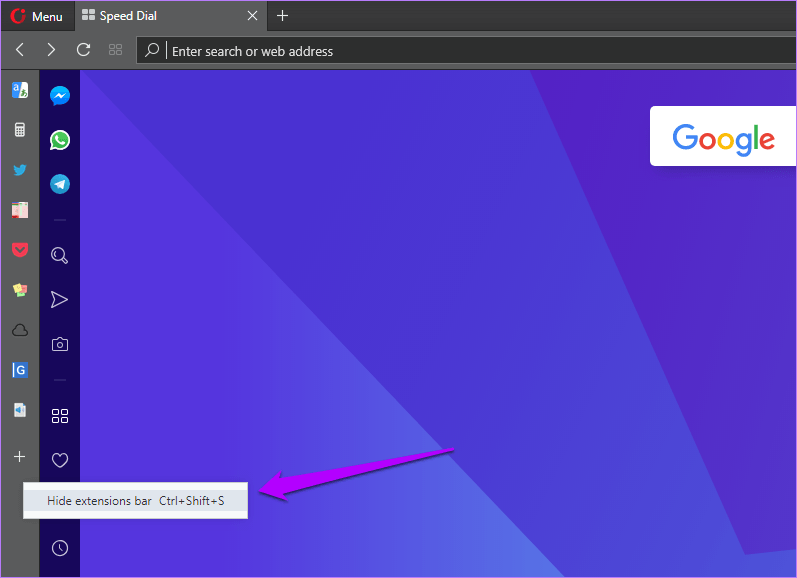797x578 pixels.
Task: Open the Twitter extension
Action: [x=20, y=170]
